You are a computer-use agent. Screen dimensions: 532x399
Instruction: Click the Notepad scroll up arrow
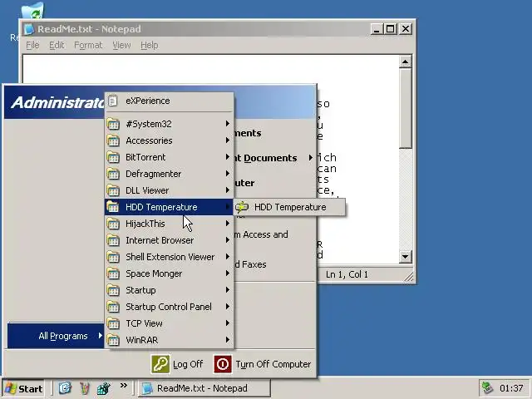coord(405,62)
